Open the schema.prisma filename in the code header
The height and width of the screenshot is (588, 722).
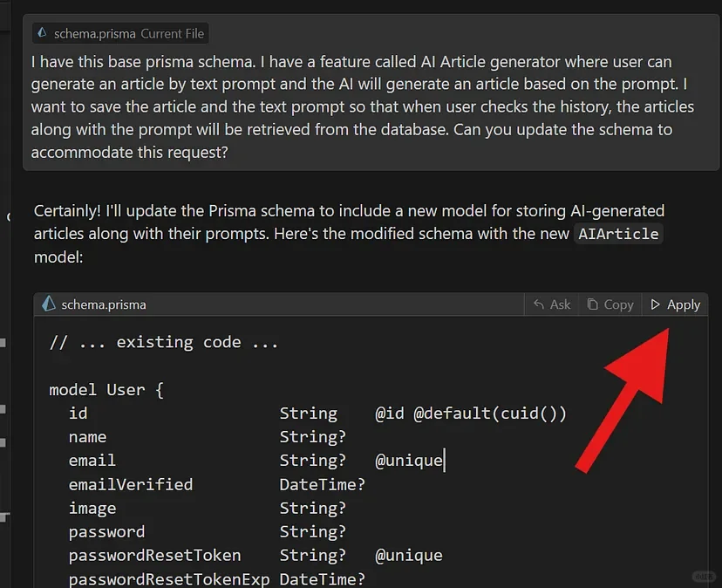point(104,304)
